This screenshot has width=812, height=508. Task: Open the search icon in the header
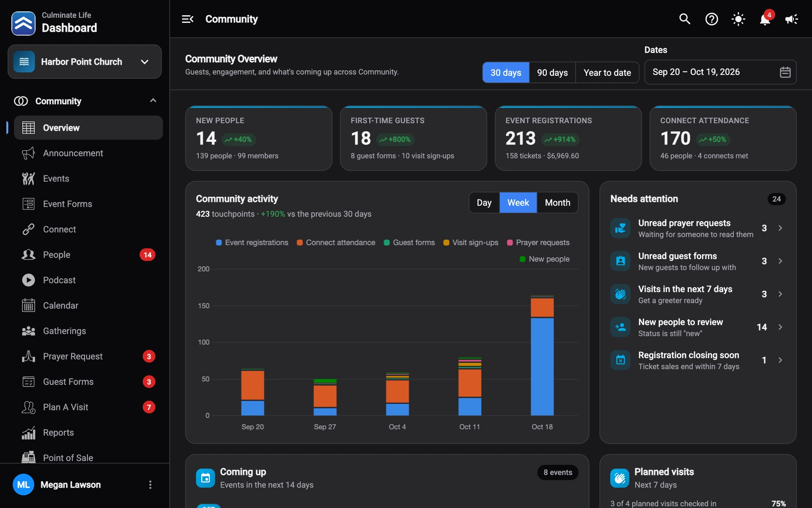(685, 19)
